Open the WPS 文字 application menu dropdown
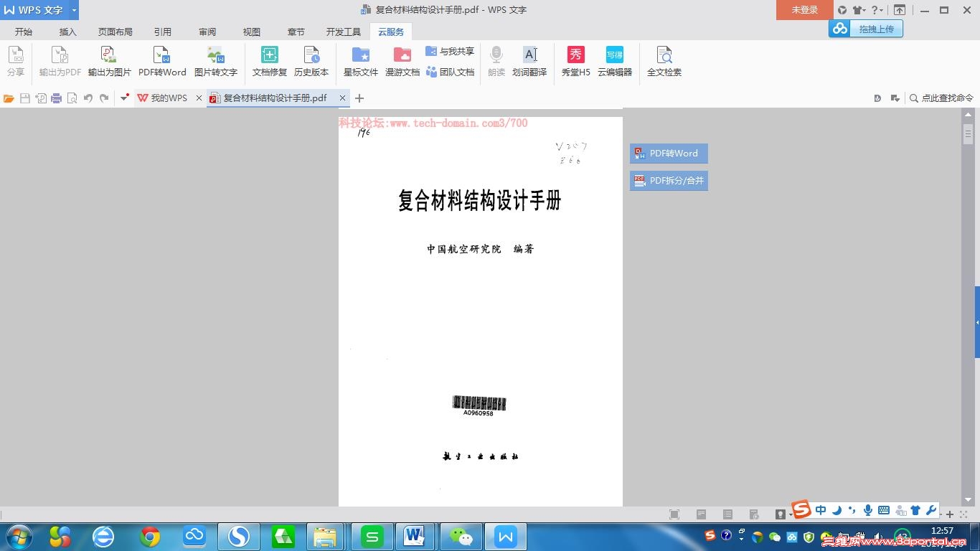Viewport: 980px width, 551px height. coord(74,10)
